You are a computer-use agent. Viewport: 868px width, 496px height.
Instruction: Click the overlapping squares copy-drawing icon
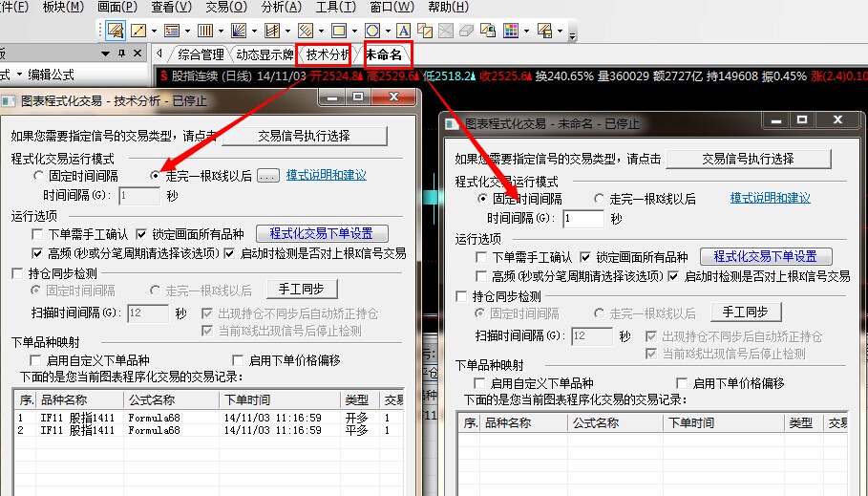click(425, 31)
